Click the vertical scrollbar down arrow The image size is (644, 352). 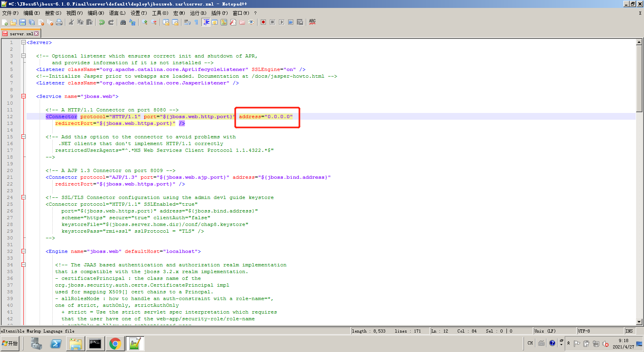639,322
